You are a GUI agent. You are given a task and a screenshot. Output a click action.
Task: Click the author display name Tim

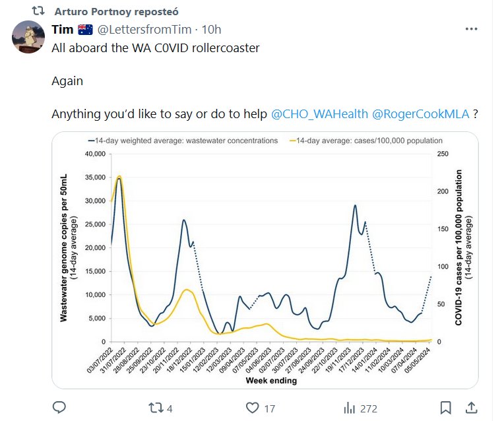click(63, 29)
